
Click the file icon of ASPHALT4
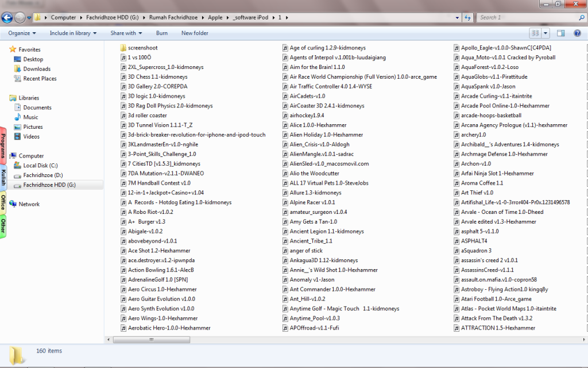tap(457, 241)
